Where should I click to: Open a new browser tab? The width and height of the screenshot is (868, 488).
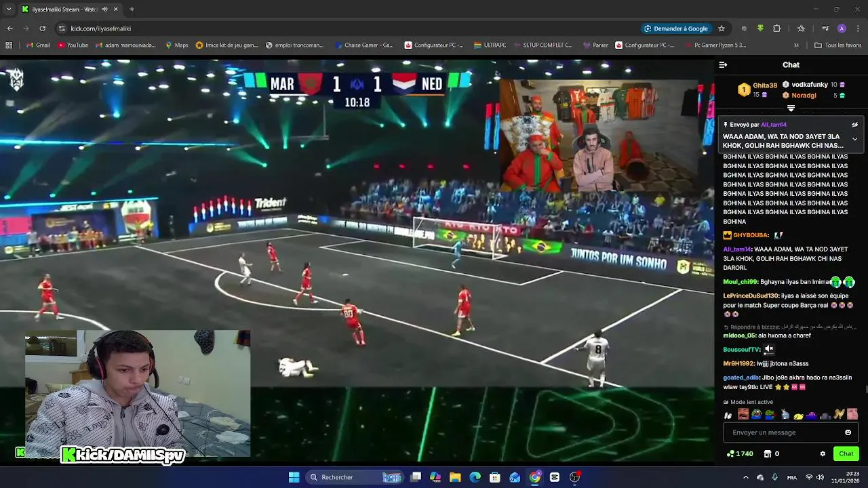coord(132,9)
